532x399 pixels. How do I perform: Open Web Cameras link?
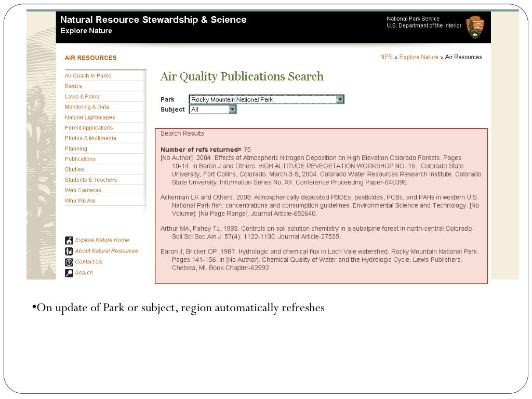tap(83, 190)
